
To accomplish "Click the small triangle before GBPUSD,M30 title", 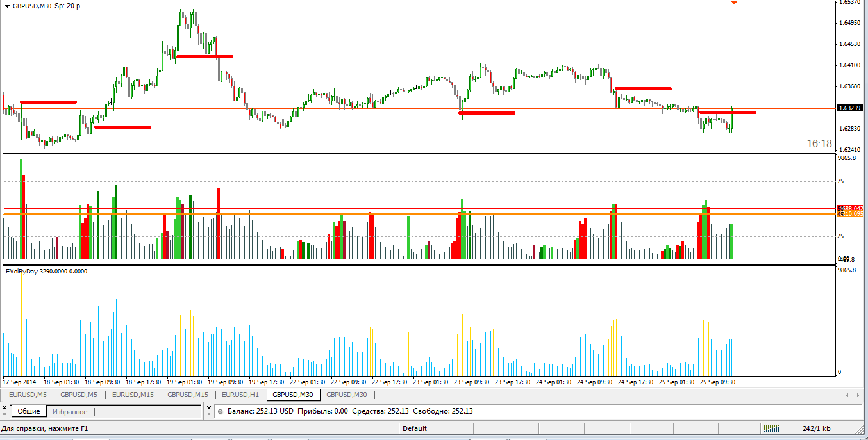I will (6, 6).
